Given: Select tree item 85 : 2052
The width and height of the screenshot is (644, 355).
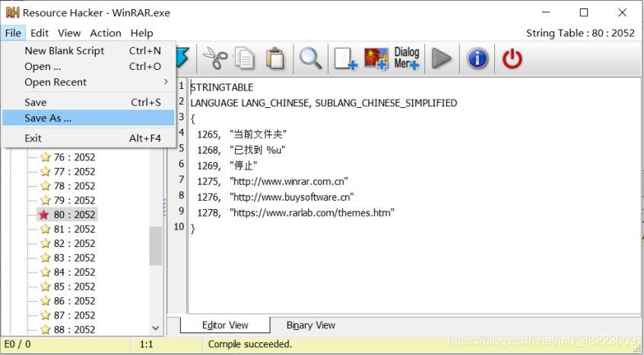Looking at the screenshot, I should (x=75, y=287).
